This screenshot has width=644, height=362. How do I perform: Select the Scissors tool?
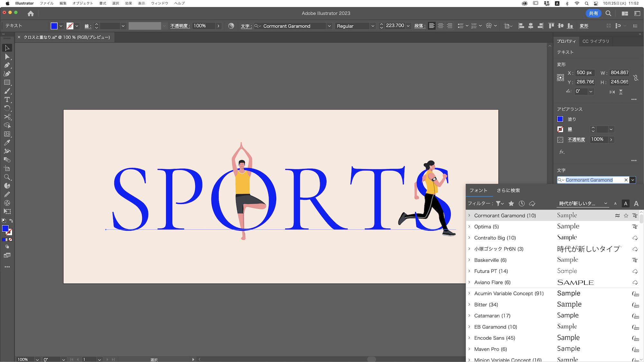7,117
